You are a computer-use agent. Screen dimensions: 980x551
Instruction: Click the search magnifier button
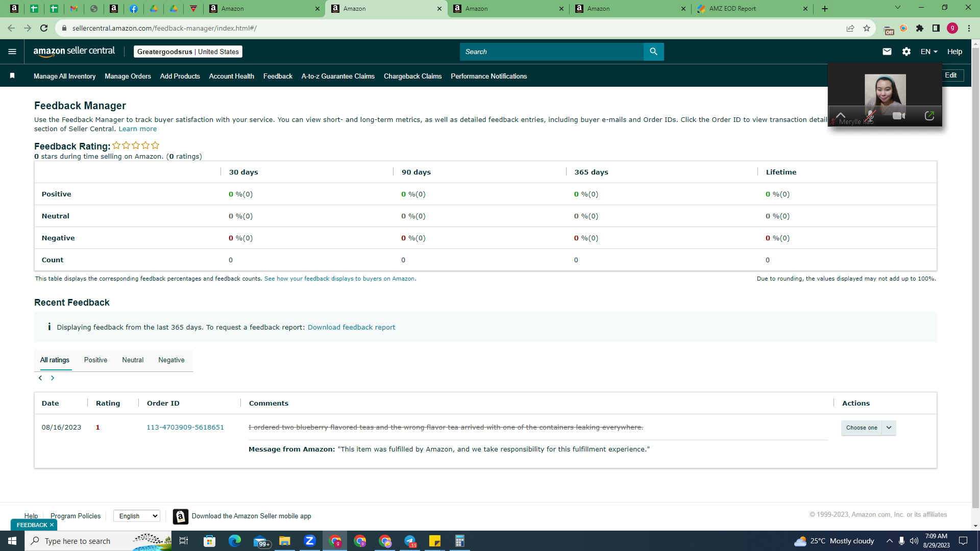pyautogui.click(x=653, y=52)
